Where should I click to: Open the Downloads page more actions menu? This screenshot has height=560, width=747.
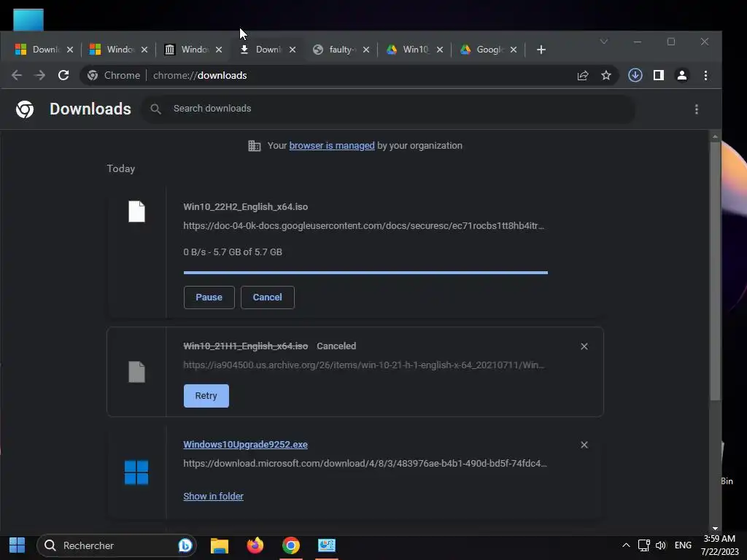(x=697, y=109)
